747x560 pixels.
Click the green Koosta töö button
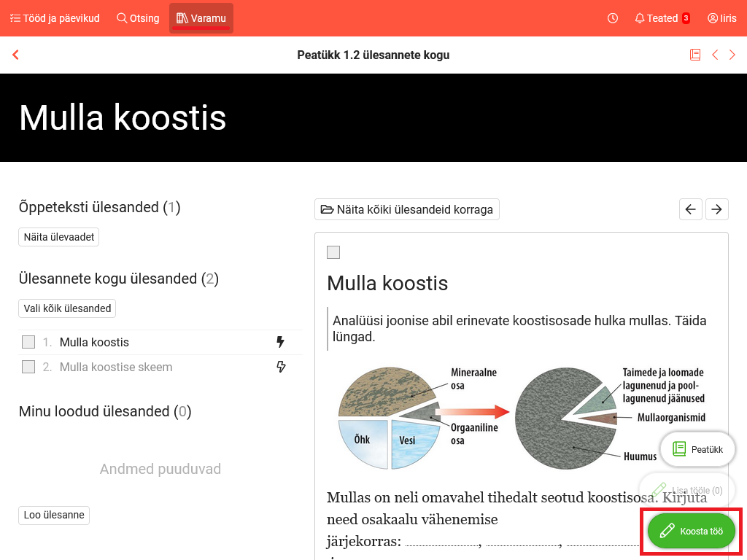coord(691,531)
